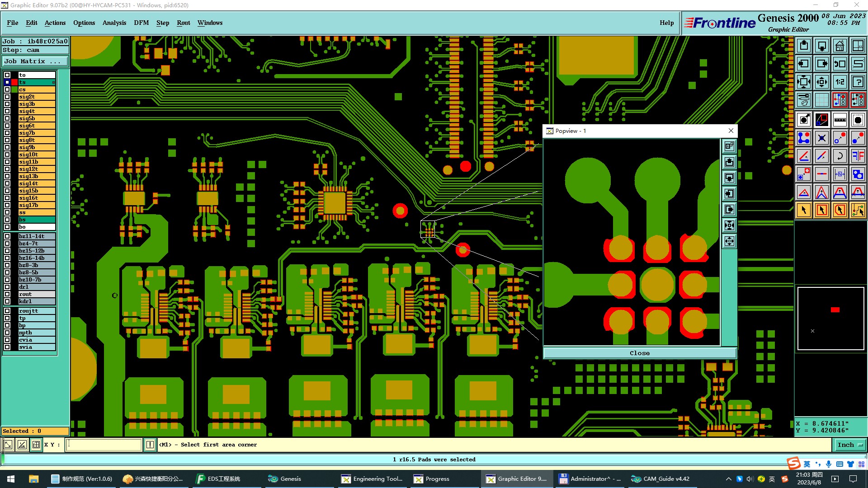Click the 1:2 zoom scale icon

click(840, 82)
